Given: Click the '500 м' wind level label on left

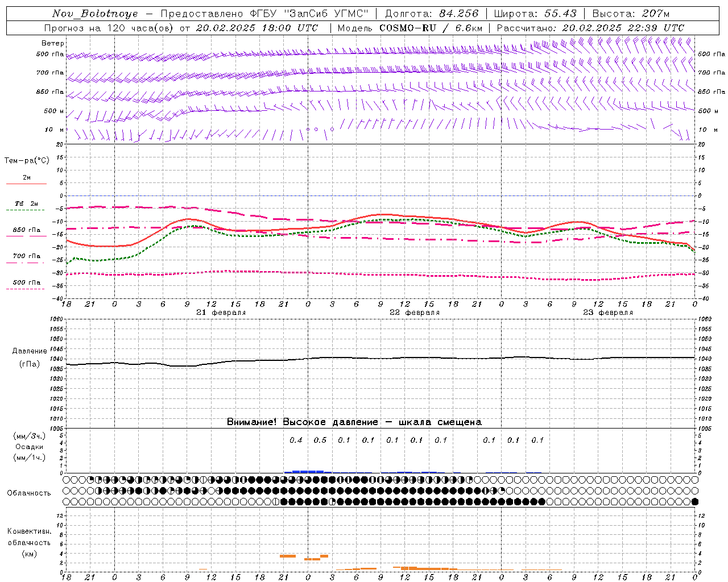Looking at the screenshot, I should coord(54,111).
